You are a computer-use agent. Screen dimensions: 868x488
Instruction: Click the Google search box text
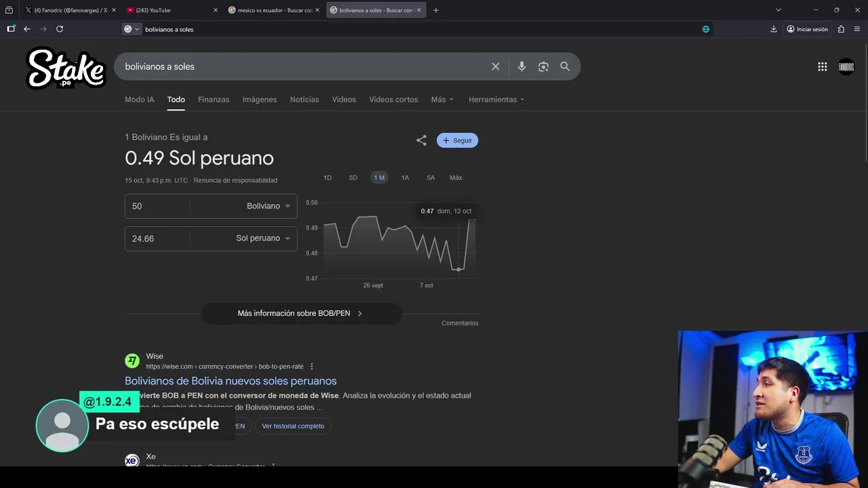pyautogui.click(x=160, y=66)
